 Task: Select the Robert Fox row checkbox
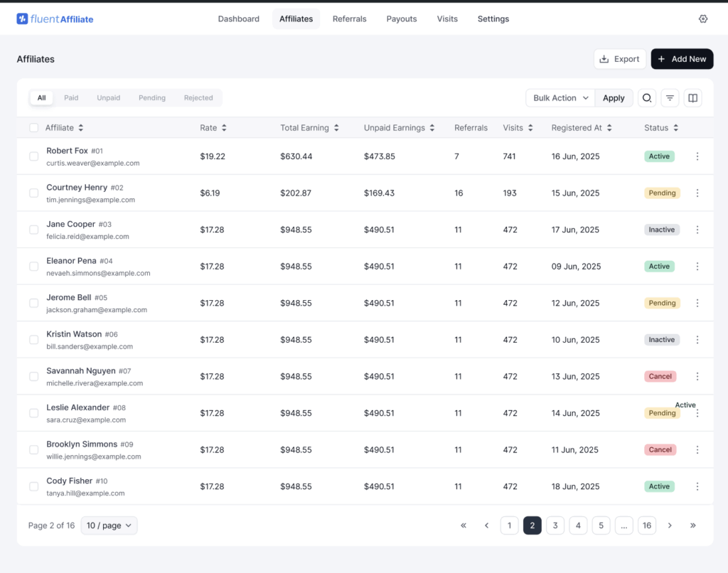tap(34, 156)
